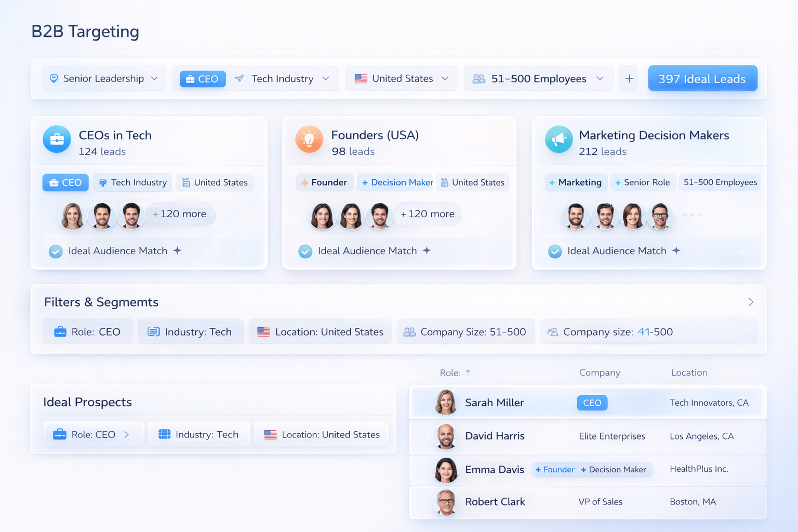Click the sparkle icon beside Ideal Audience Match
Viewport: 798px width, 532px height.
click(x=177, y=250)
